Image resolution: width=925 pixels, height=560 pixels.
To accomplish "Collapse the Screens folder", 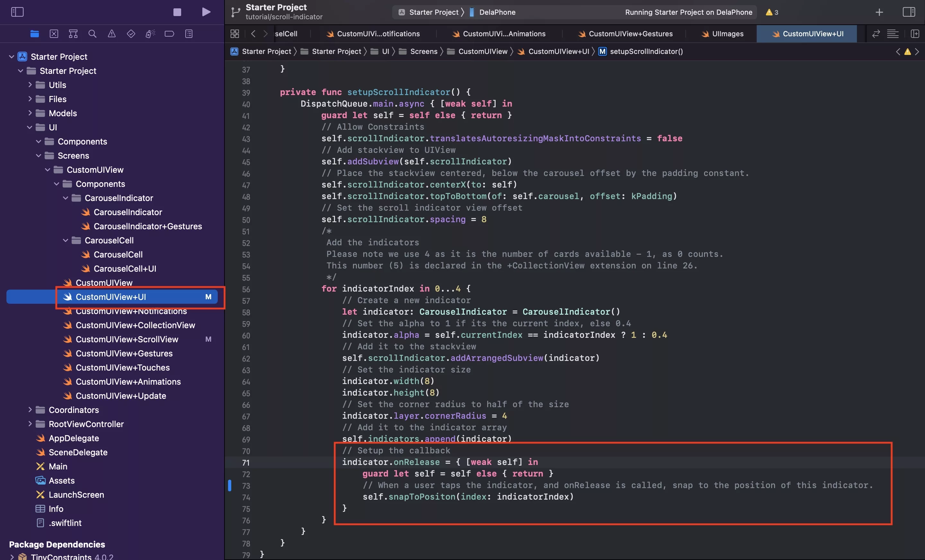I will [x=39, y=155].
